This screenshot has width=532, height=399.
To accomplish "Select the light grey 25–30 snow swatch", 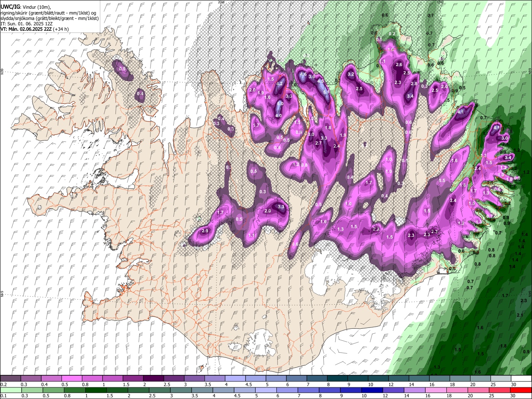I will click(x=501, y=379).
